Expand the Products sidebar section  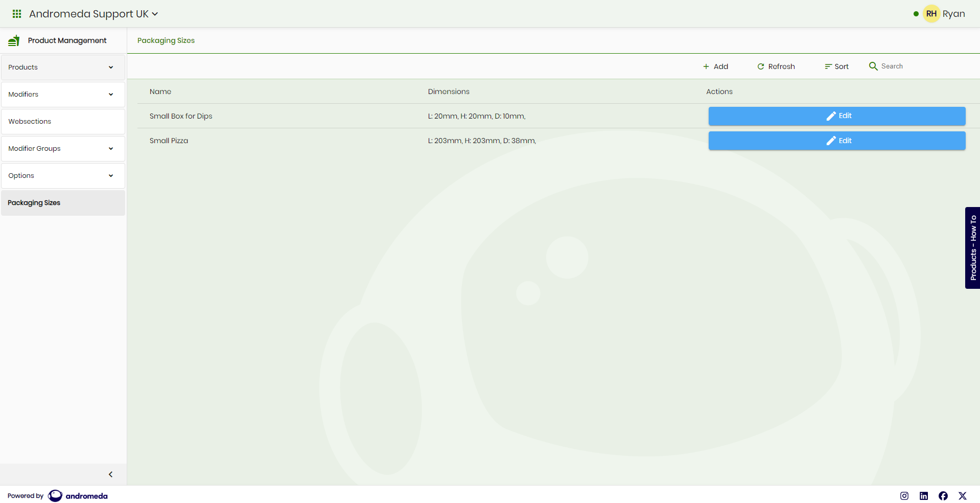(x=63, y=67)
